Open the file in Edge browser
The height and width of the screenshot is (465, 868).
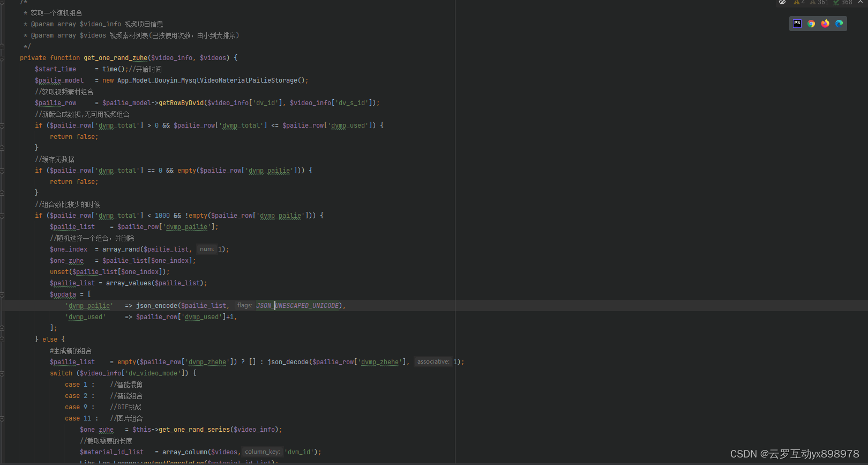pos(839,24)
